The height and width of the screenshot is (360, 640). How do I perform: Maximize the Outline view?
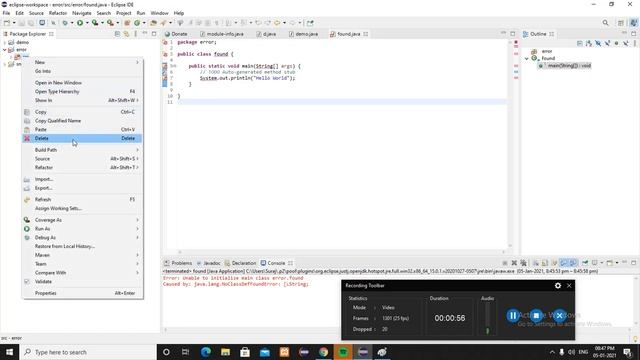point(633,33)
